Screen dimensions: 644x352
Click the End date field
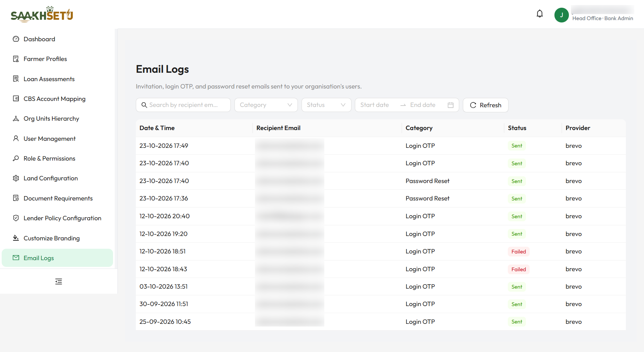[423, 105]
